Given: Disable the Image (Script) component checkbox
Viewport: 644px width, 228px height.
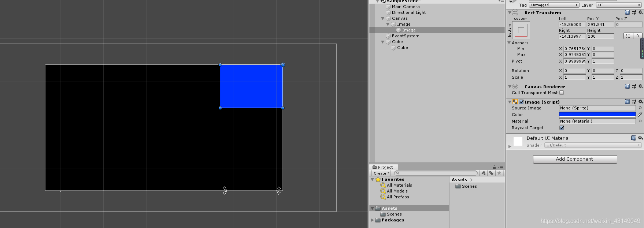Looking at the screenshot, I should [521, 102].
